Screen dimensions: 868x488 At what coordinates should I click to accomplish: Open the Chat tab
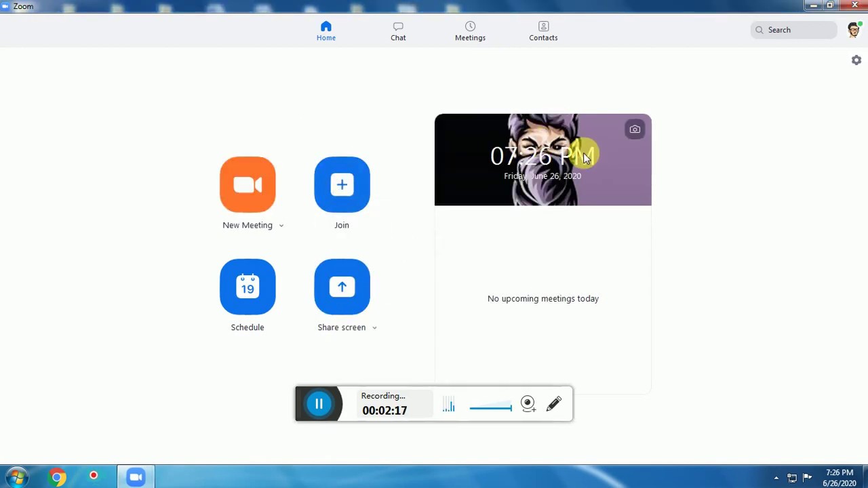398,30
